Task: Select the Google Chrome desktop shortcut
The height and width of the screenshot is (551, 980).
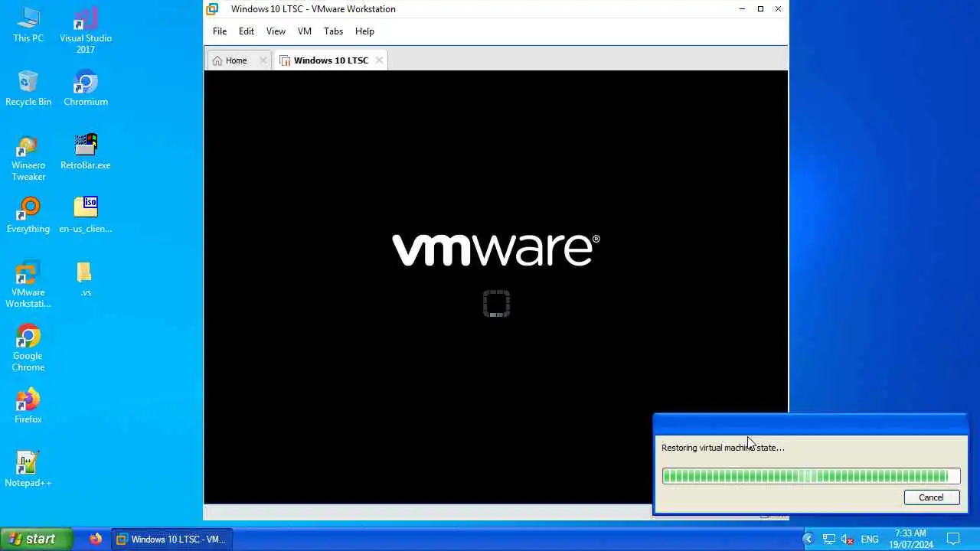Action: tap(28, 348)
